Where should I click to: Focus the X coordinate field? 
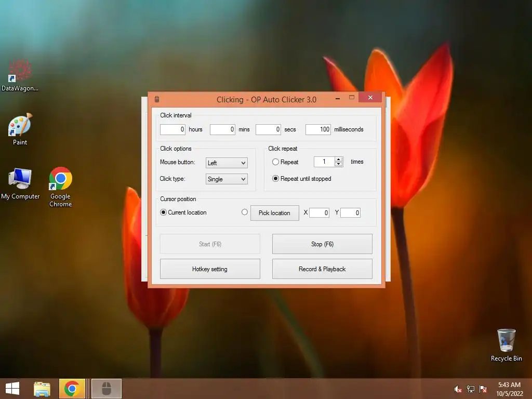tap(320, 212)
